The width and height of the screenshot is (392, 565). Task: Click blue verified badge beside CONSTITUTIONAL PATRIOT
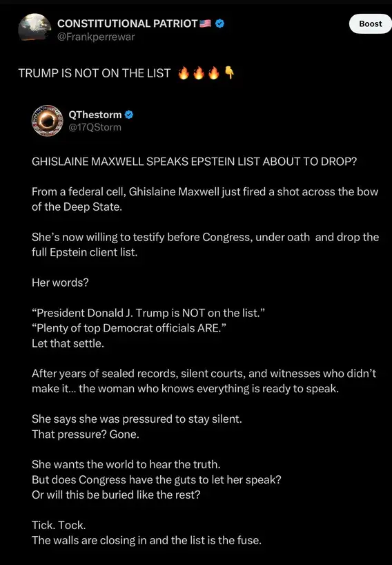point(220,23)
